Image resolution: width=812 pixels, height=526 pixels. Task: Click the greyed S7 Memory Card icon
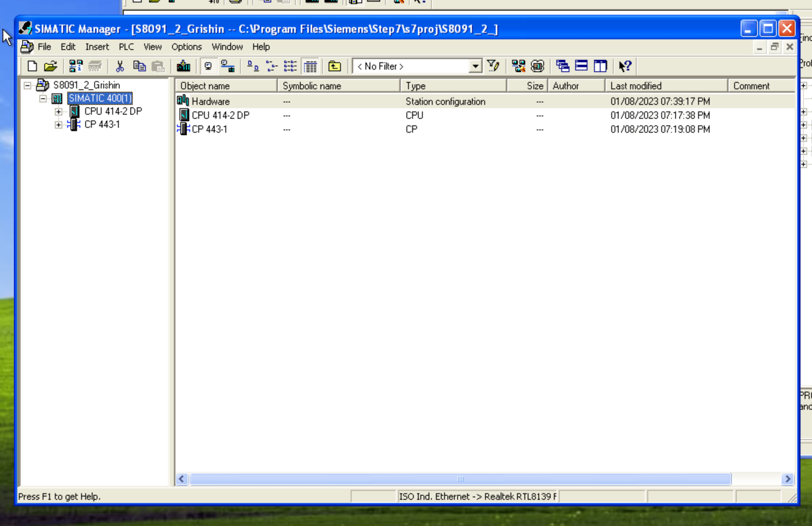[x=95, y=66]
